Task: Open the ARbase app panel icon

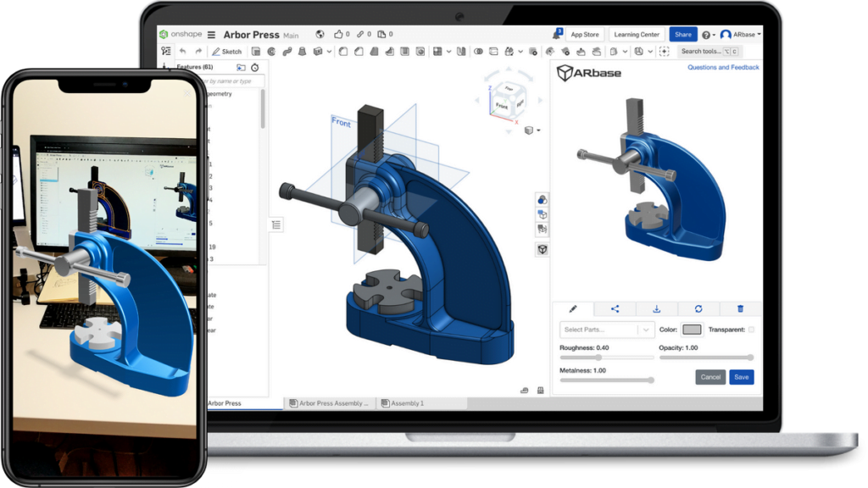Action: pos(542,250)
